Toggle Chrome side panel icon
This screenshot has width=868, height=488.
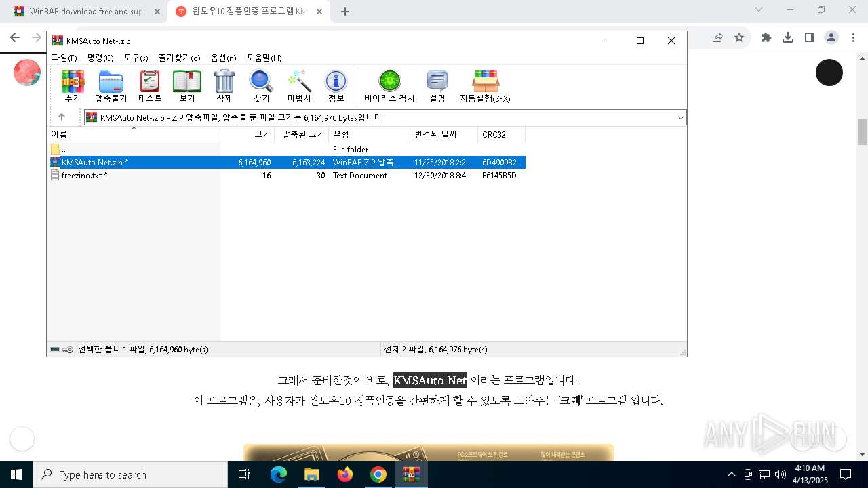(809, 37)
